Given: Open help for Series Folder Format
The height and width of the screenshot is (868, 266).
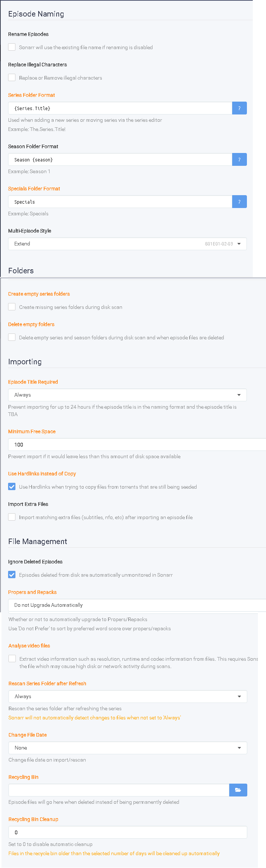Looking at the screenshot, I should 239,108.
